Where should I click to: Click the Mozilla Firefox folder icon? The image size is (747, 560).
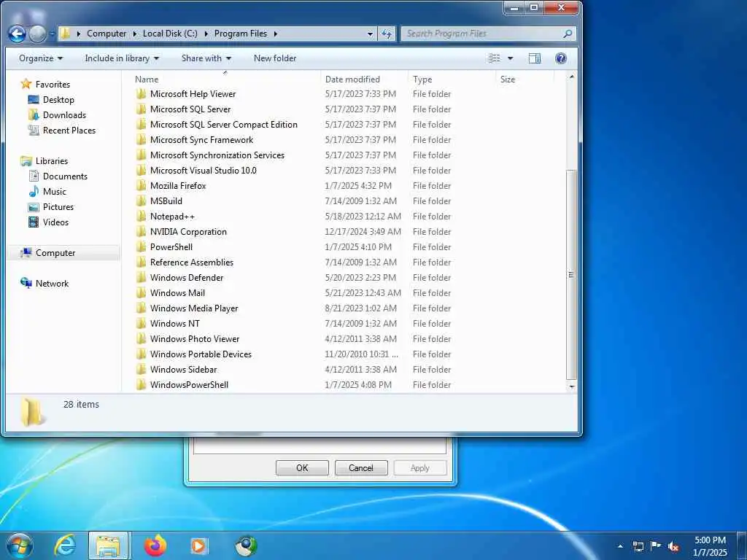(141, 186)
